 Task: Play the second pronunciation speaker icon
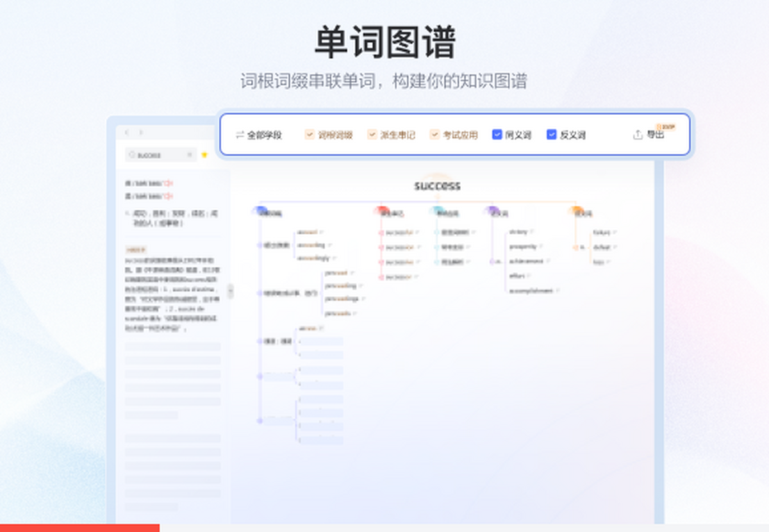coord(169,196)
